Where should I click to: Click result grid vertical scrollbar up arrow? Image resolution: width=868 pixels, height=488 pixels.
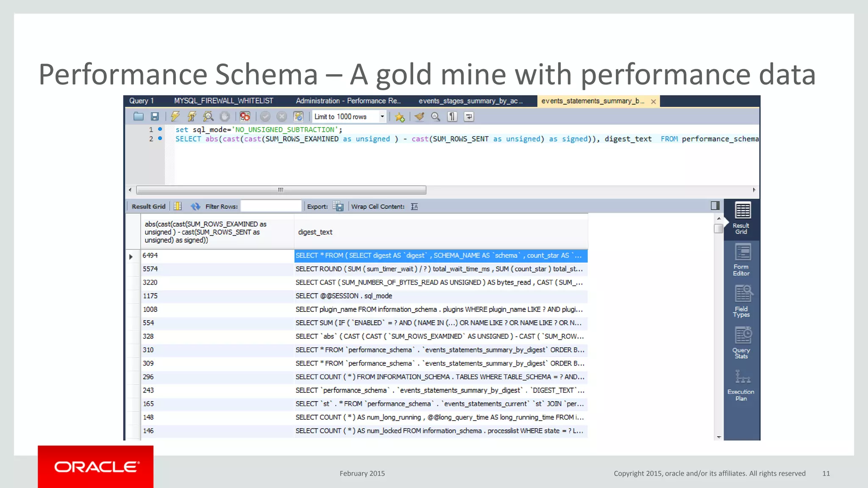(718, 218)
